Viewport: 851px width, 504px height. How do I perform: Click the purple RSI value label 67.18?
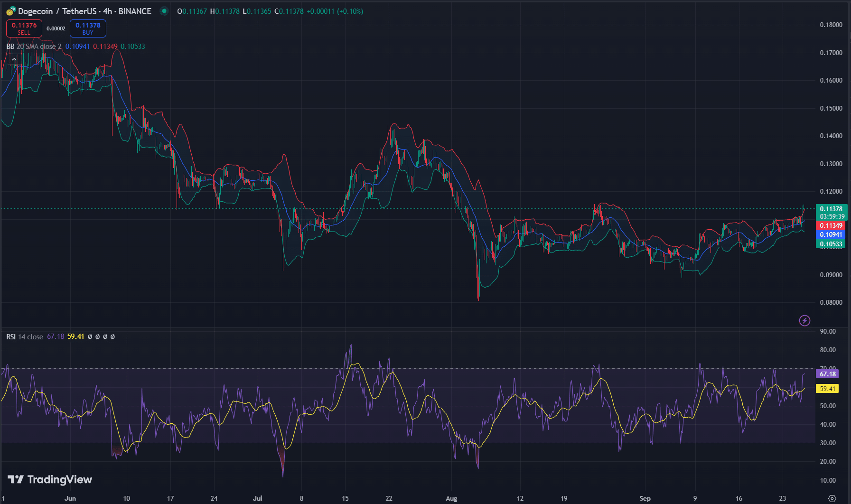pos(827,374)
